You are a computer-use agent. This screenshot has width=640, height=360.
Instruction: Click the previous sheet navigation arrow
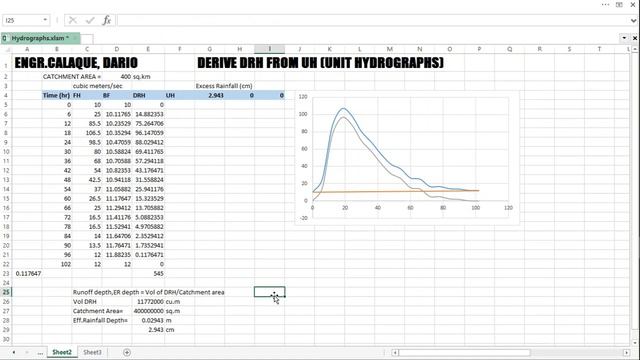(x=13, y=352)
